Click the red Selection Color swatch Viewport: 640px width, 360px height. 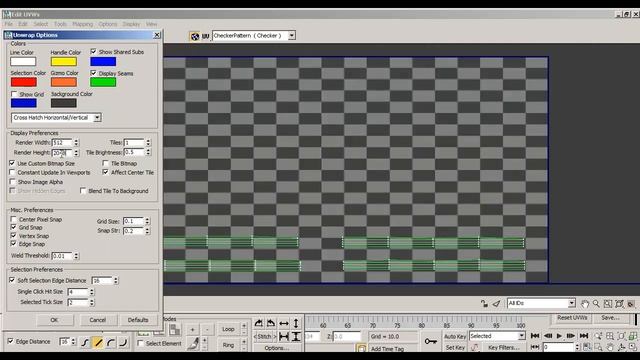pos(24,82)
